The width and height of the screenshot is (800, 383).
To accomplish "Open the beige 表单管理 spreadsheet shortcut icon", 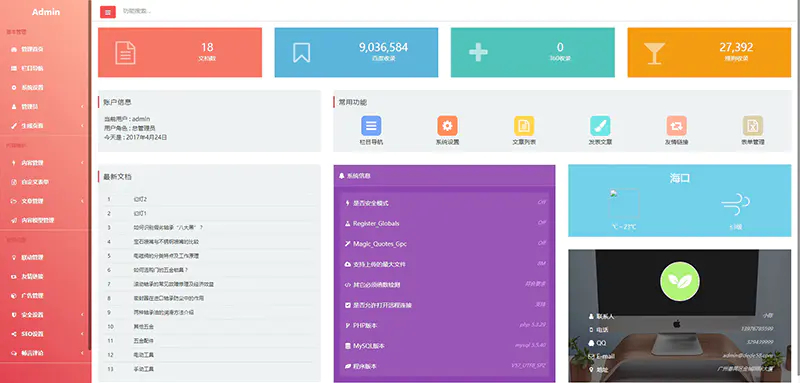I will [x=753, y=125].
